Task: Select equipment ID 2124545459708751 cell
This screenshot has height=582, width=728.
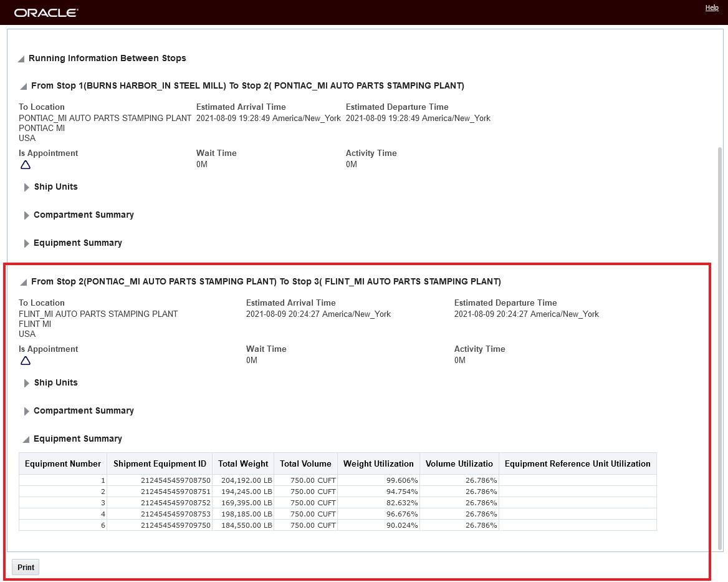Action: [160, 492]
